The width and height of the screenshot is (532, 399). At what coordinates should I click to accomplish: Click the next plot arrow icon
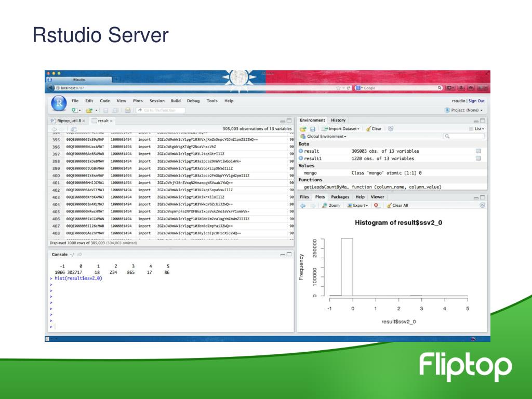pyautogui.click(x=313, y=205)
